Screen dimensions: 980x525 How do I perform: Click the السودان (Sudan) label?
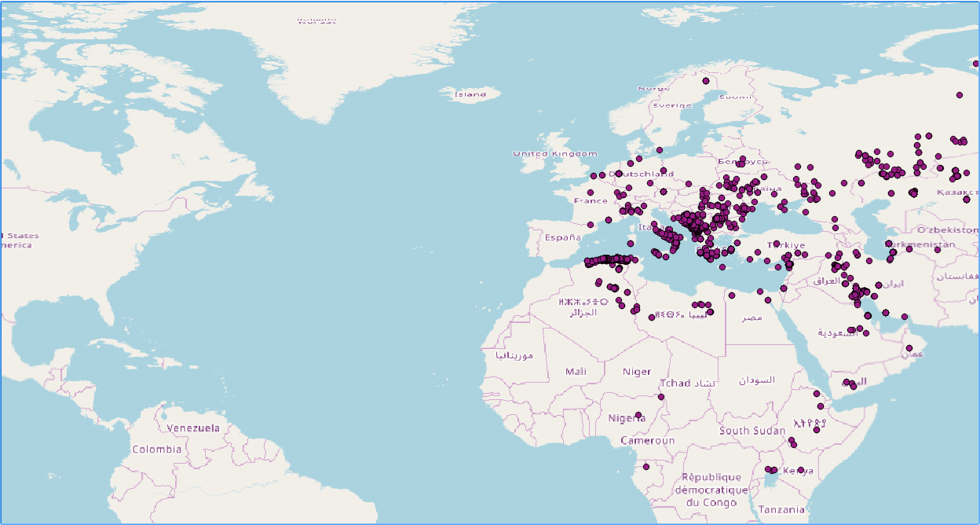coord(756,380)
